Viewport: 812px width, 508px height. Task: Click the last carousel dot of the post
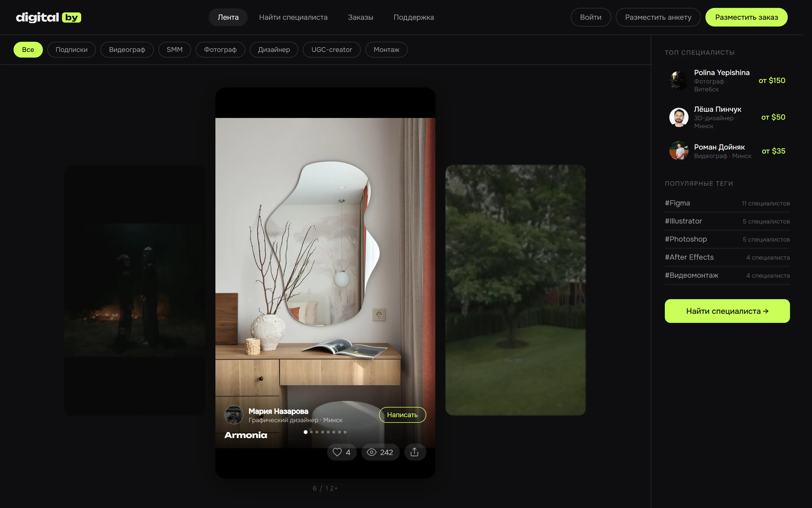pyautogui.click(x=345, y=432)
